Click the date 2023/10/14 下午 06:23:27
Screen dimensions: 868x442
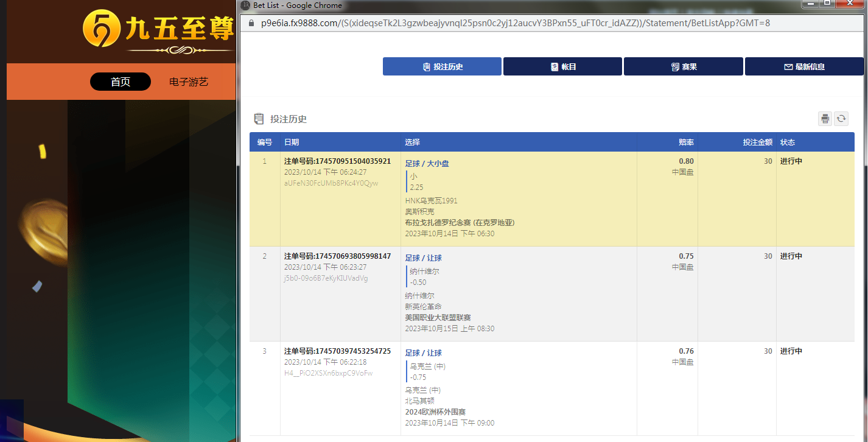coord(326,267)
